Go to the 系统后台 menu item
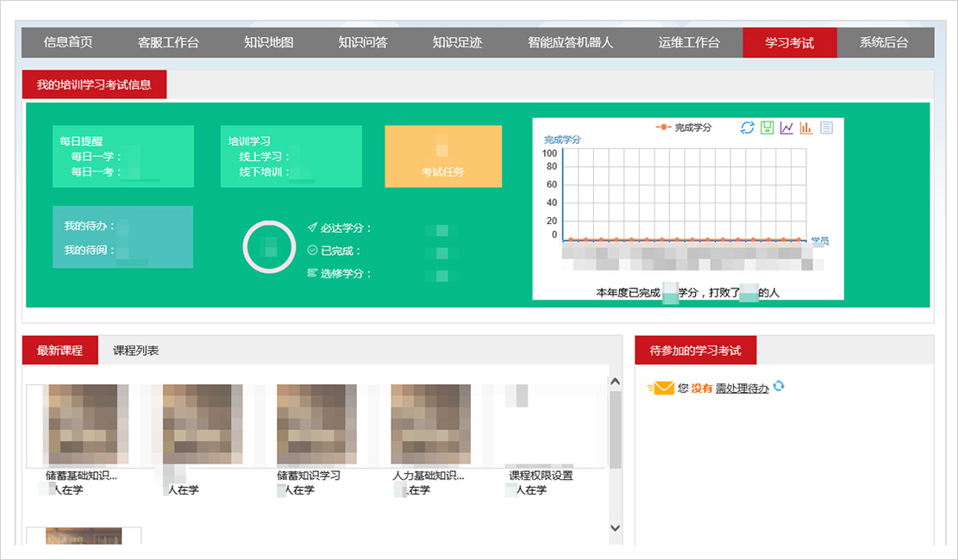The width and height of the screenshot is (958, 560). point(884,42)
